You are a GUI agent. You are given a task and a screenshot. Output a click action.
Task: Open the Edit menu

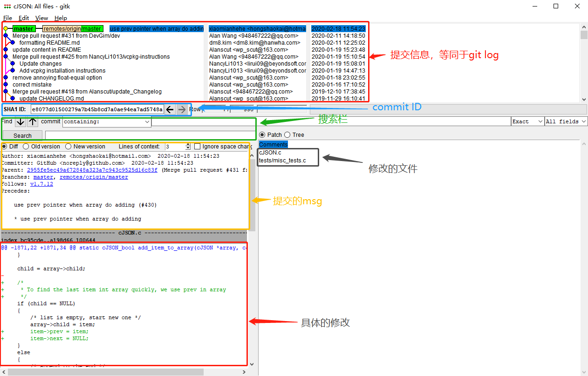tap(24, 18)
